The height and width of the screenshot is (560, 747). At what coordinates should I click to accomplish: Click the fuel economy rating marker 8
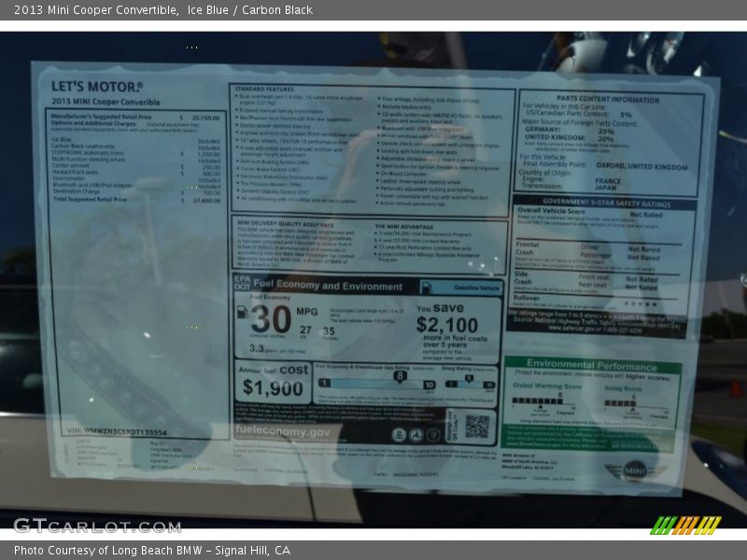pyautogui.click(x=400, y=377)
